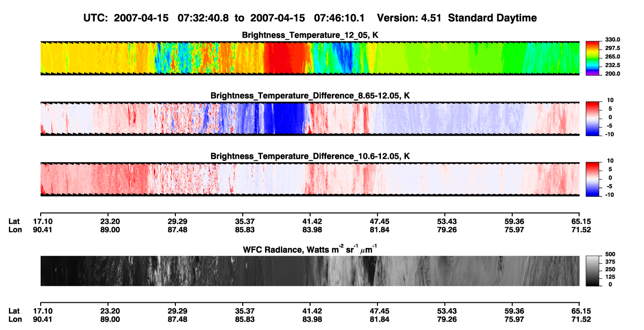Click the 8.65-12.05 temperature difference data strip
The width and height of the screenshot is (644, 330).
(x=310, y=119)
